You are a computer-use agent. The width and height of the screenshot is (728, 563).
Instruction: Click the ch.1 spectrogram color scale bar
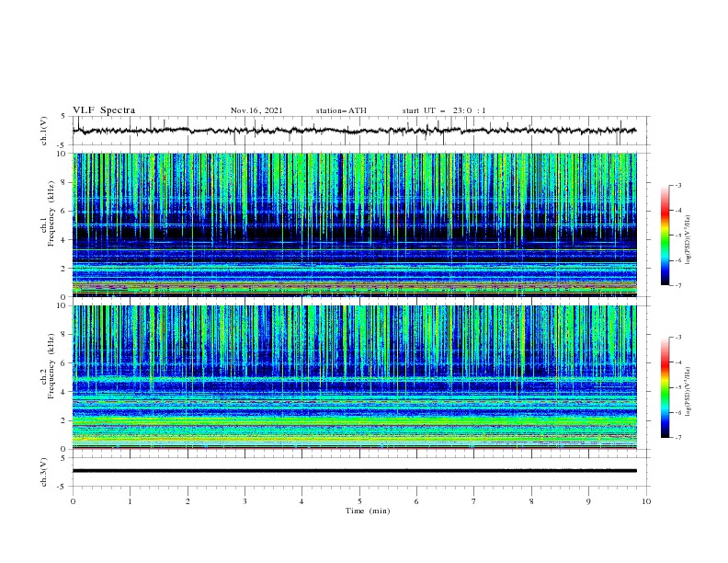(665, 235)
